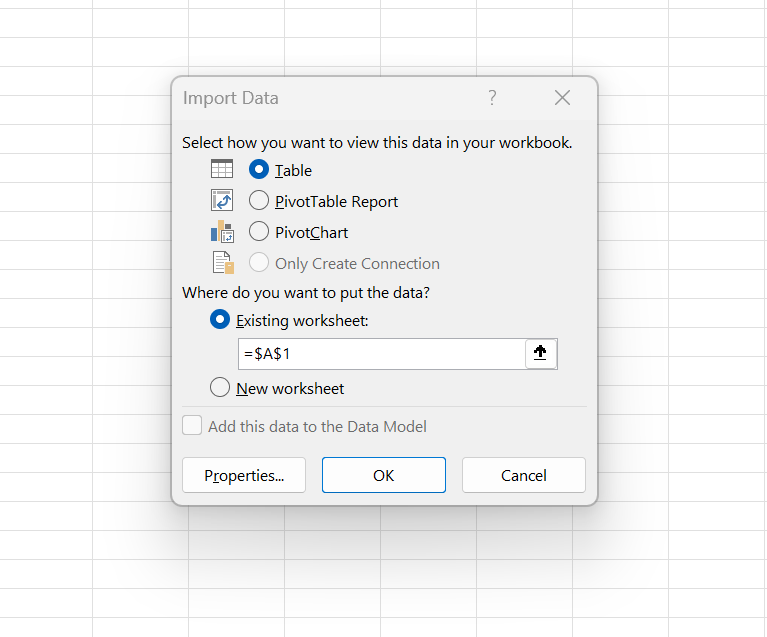Click the Table icon beside the Table option
Image resolution: width=767 pixels, height=637 pixels.
(x=222, y=170)
